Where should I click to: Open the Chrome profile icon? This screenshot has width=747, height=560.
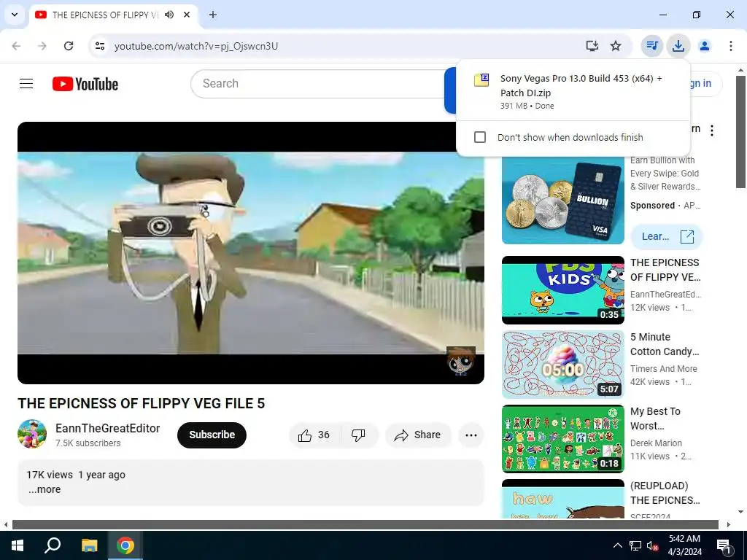[x=704, y=46]
